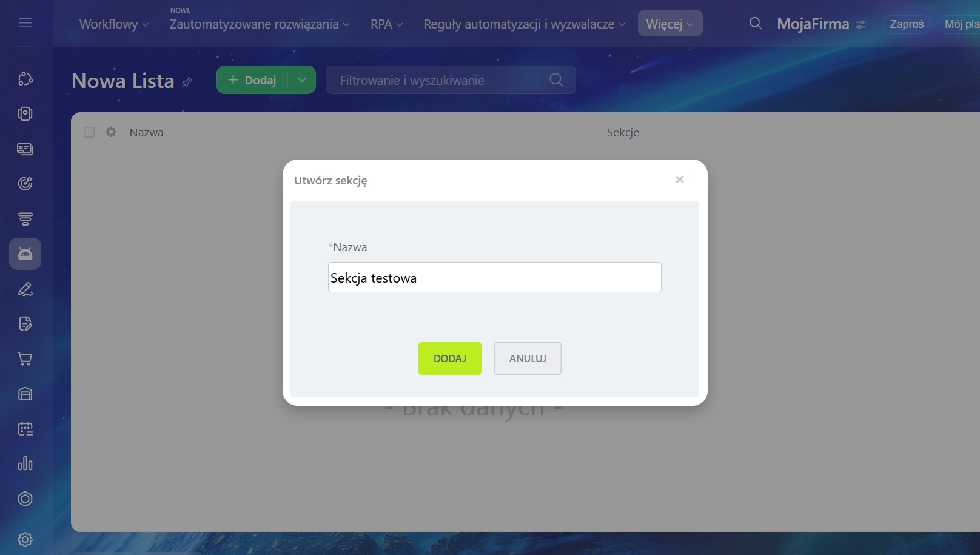The height and width of the screenshot is (555, 980).
Task: Click the green DODAJ button in dialog
Action: coord(449,358)
